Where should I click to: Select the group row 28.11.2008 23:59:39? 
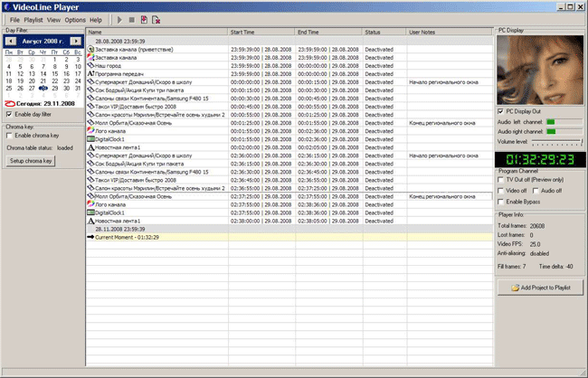click(x=289, y=229)
